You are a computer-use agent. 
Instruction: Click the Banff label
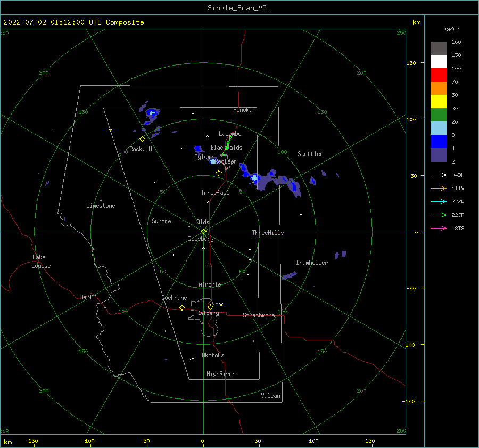click(x=88, y=297)
